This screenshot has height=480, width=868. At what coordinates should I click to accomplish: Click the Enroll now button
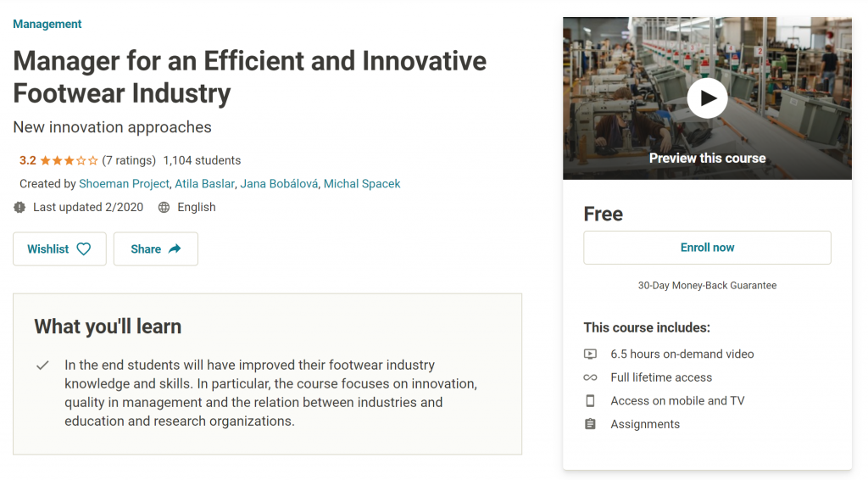click(707, 248)
